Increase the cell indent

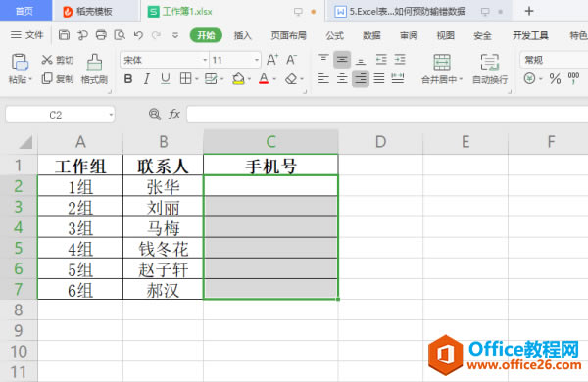pos(400,59)
